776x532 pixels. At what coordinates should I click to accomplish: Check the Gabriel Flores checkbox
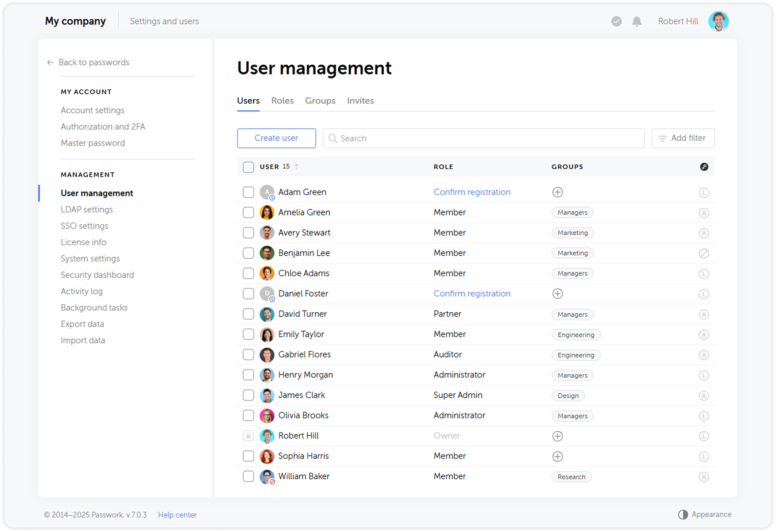click(x=248, y=354)
